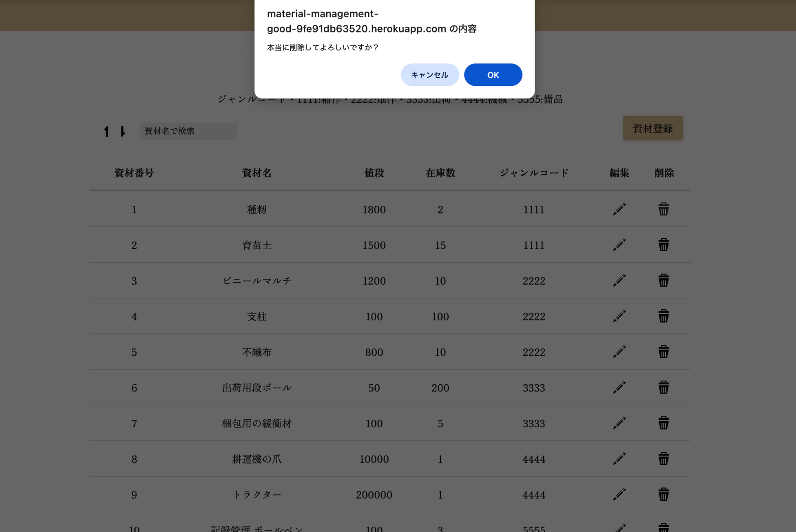
Task: Click the pencil edit icon for 種籾
Action: coord(619,209)
